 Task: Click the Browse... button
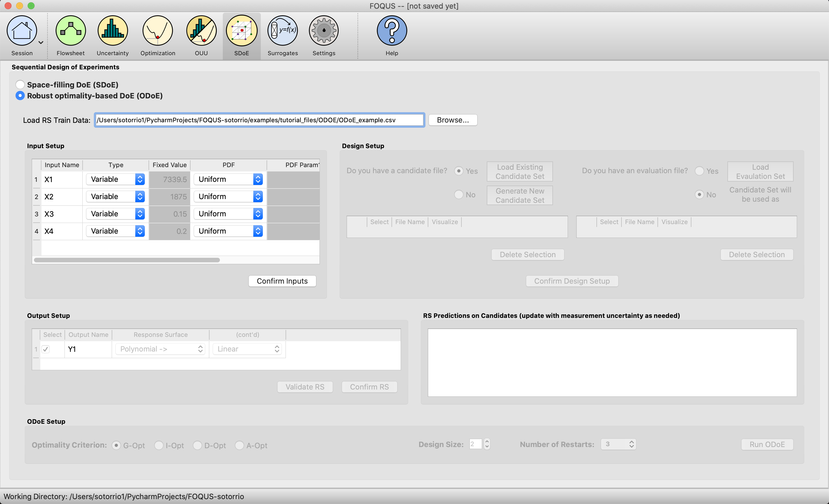(x=452, y=120)
